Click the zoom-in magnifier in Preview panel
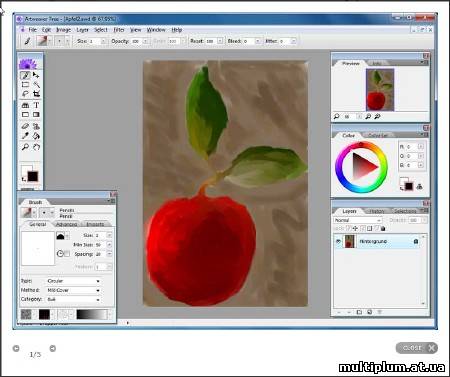This screenshot has width=450, height=377. 368,116
